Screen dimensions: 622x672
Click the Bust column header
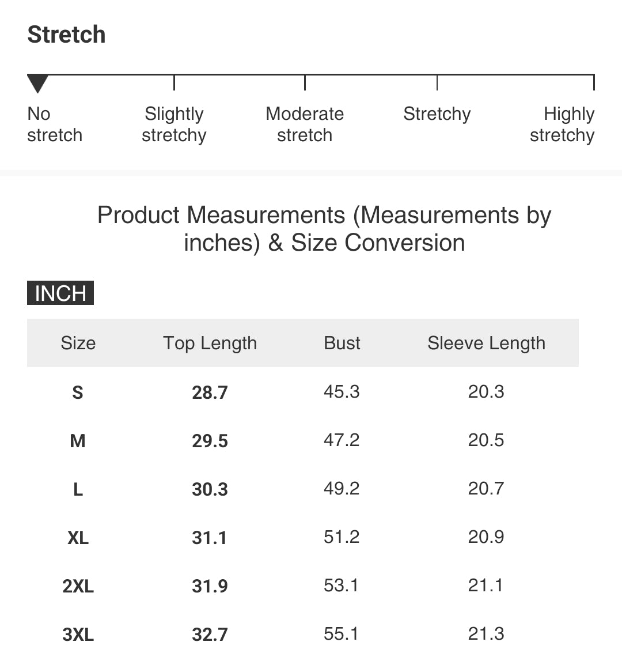[342, 343]
